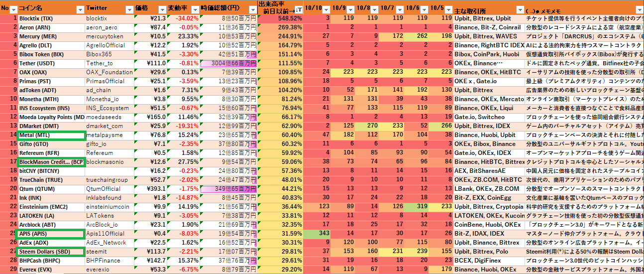Click Qtum's pink-highlighted market cap cell
This screenshot has height=274, width=644.
228,189
